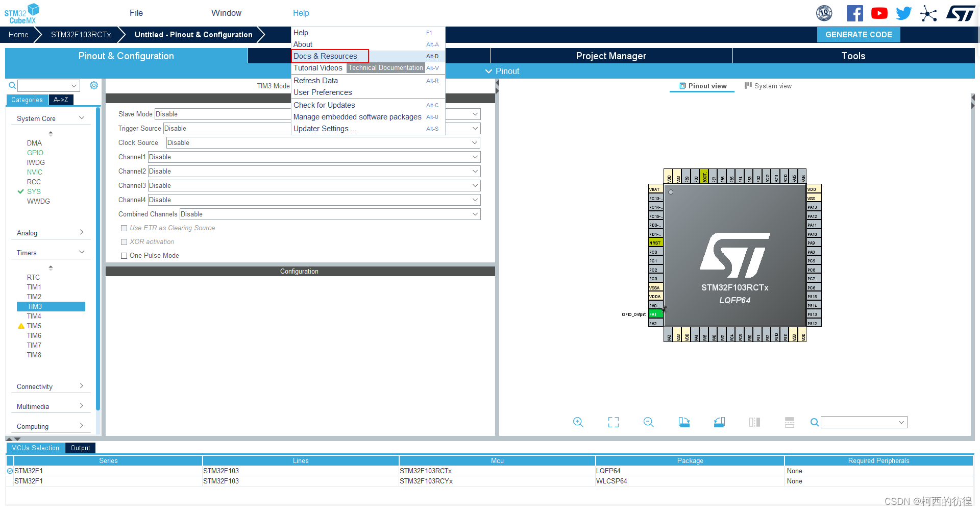Open the Pinout dropdown menu
This screenshot has width=980, height=511.
[x=502, y=71]
